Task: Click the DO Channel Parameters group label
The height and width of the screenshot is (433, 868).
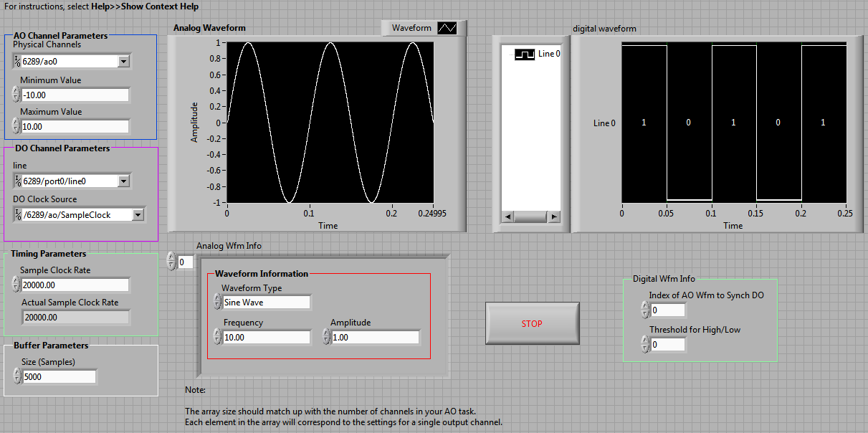Action: point(62,148)
